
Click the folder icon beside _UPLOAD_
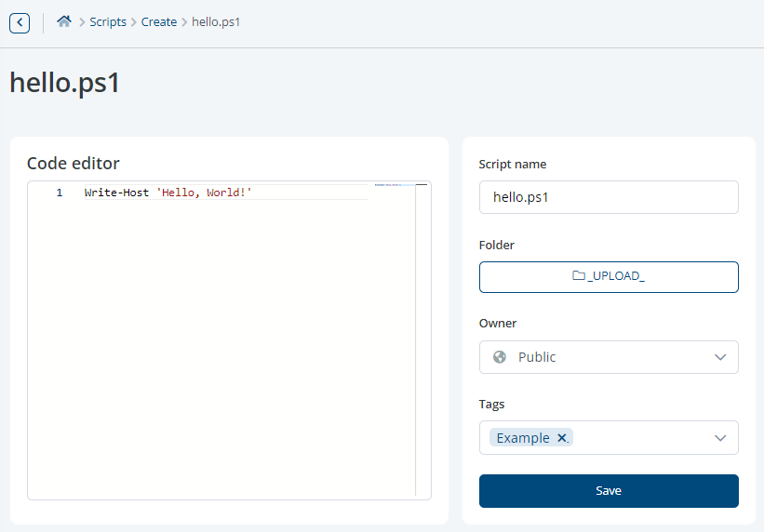pos(579,276)
